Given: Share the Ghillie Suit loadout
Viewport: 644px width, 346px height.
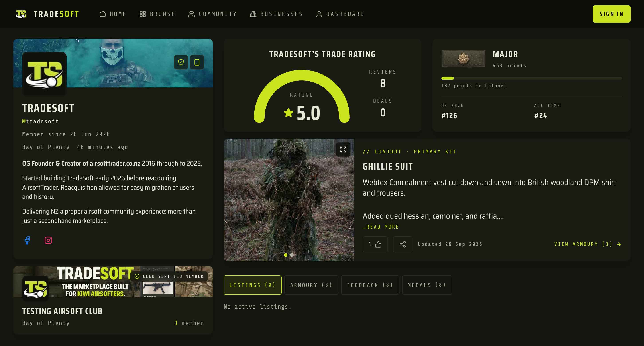Looking at the screenshot, I should point(402,244).
